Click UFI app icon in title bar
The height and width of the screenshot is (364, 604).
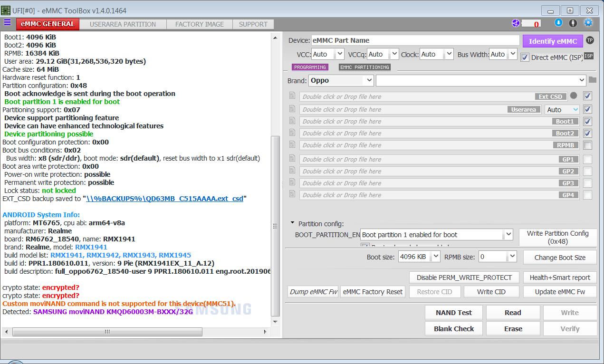click(x=6, y=10)
